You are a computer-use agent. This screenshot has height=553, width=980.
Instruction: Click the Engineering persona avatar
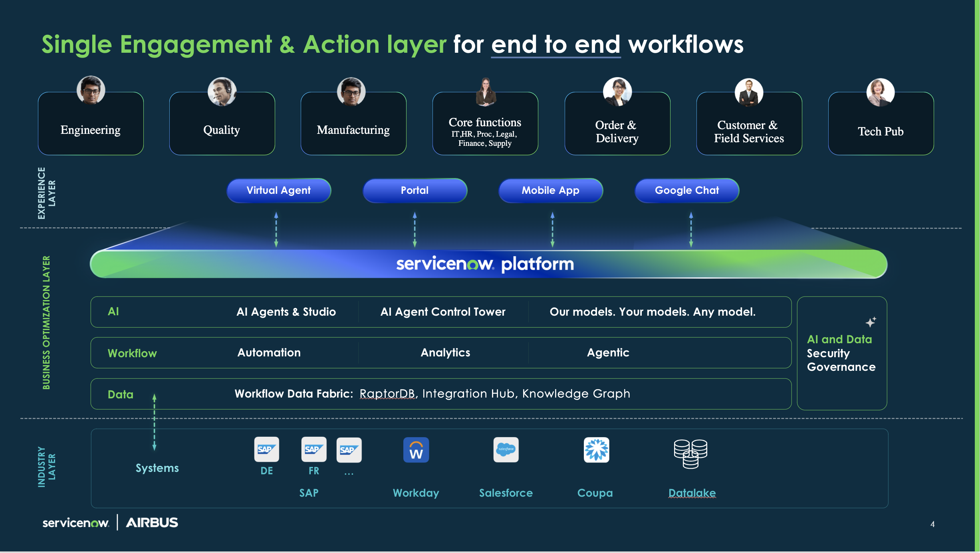(91, 90)
